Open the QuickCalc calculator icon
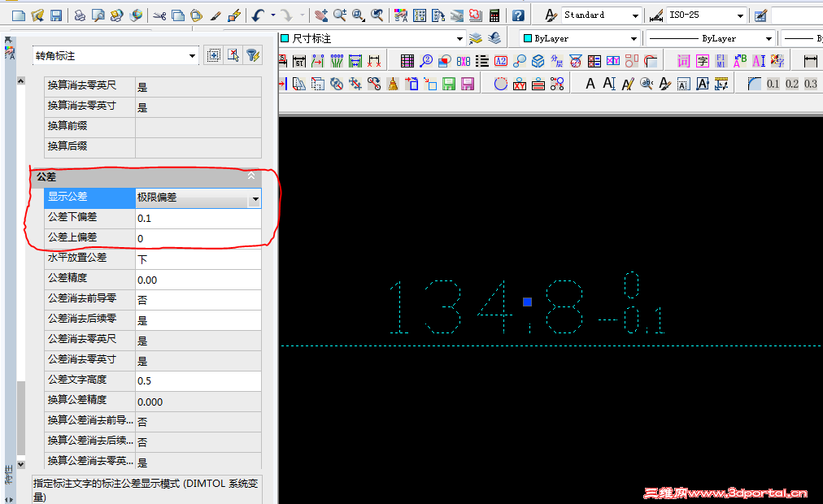This screenshot has width=823, height=504. click(x=494, y=15)
